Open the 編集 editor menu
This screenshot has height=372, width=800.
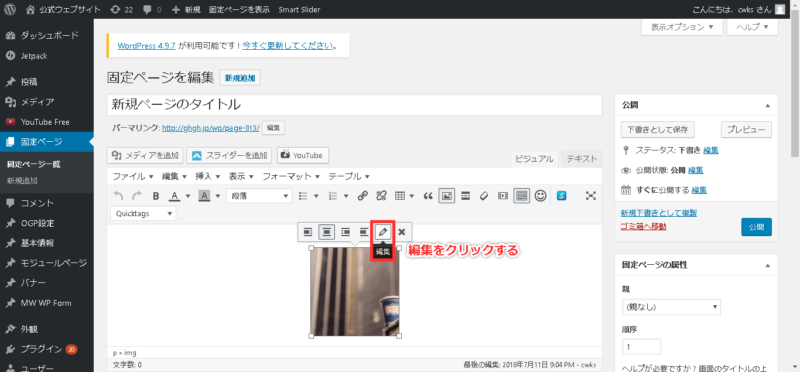[x=174, y=176]
